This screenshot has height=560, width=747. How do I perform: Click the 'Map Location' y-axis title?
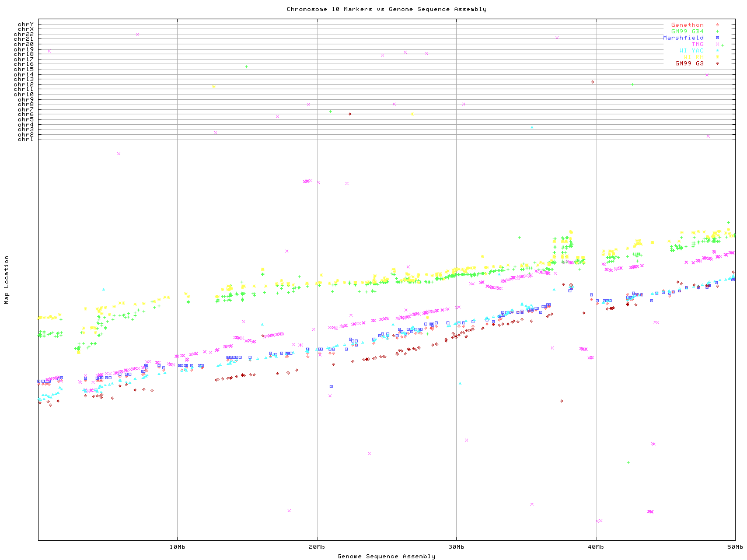click(7, 280)
